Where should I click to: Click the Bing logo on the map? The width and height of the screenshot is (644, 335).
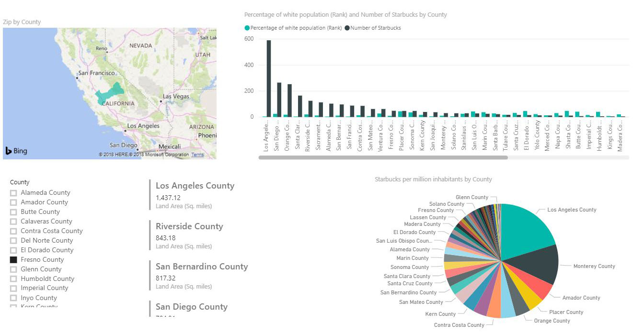[x=16, y=151]
